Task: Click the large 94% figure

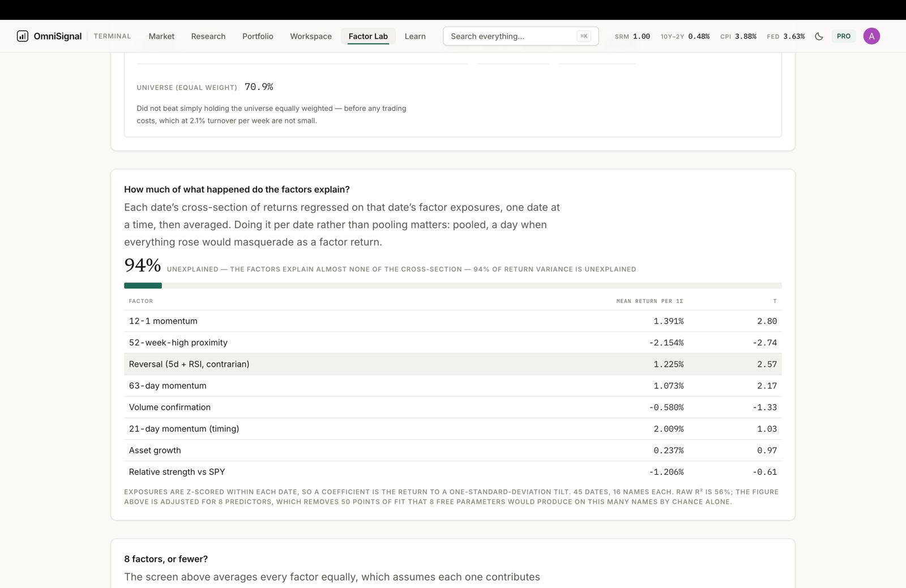Action: click(143, 265)
